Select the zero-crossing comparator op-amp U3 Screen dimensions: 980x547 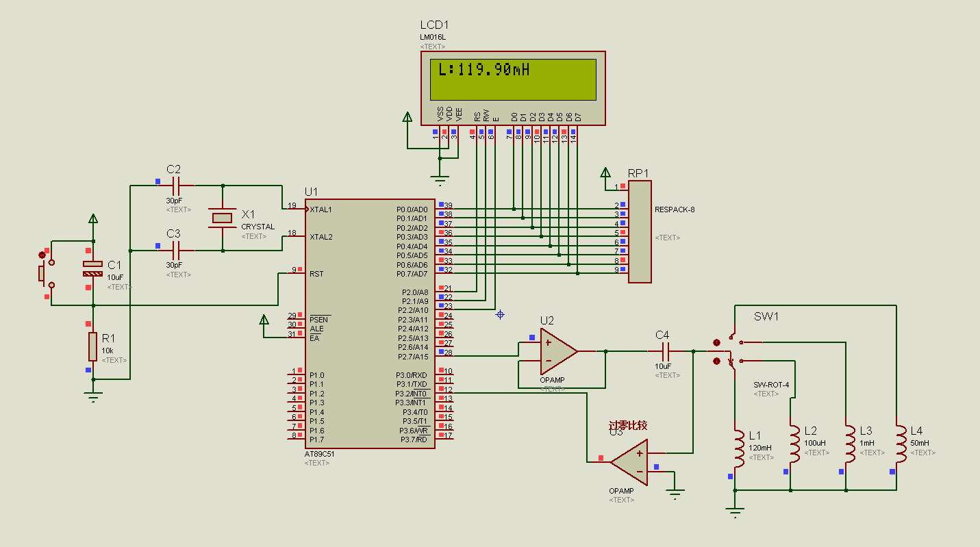click(629, 461)
